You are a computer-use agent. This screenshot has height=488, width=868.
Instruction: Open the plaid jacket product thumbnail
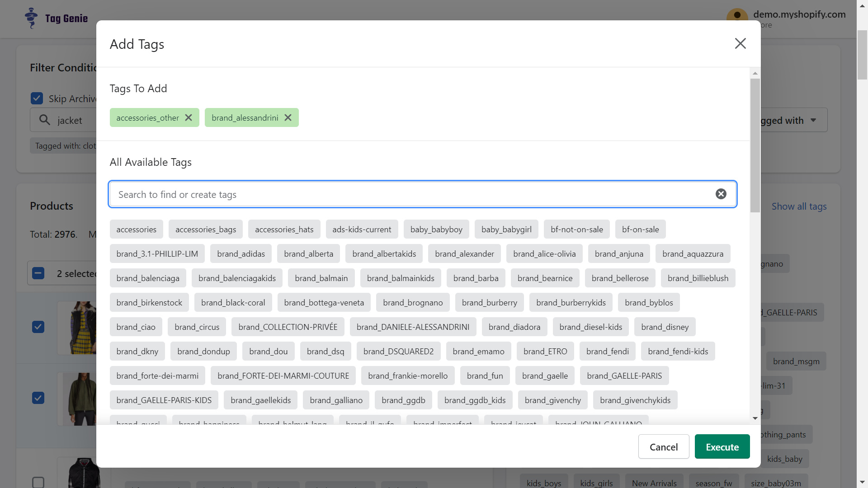click(x=77, y=328)
